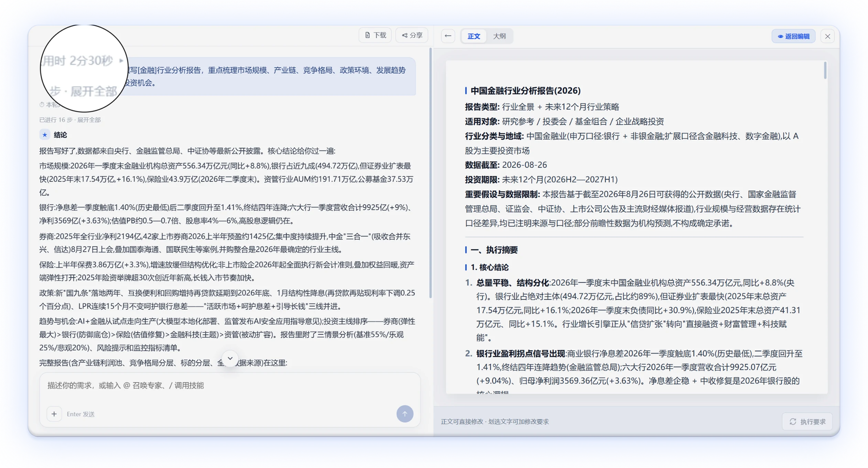Click the blue star icon beside 结论

(45, 135)
